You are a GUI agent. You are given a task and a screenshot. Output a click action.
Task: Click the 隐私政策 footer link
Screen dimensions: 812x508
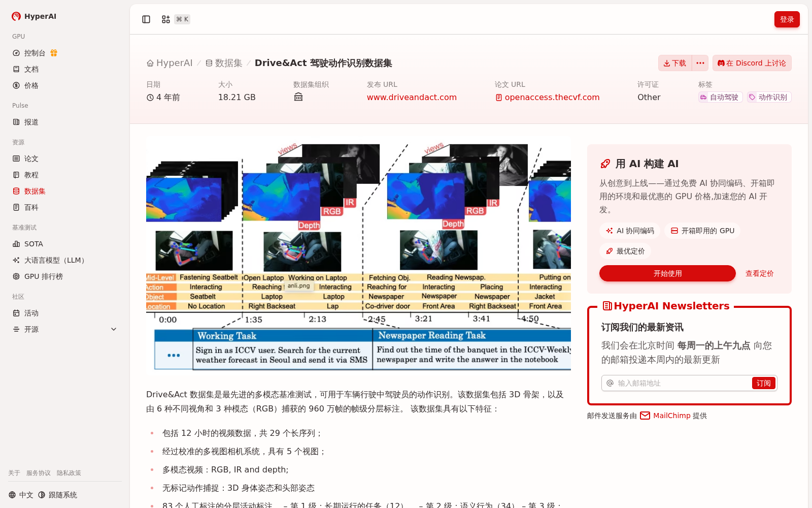tap(69, 473)
